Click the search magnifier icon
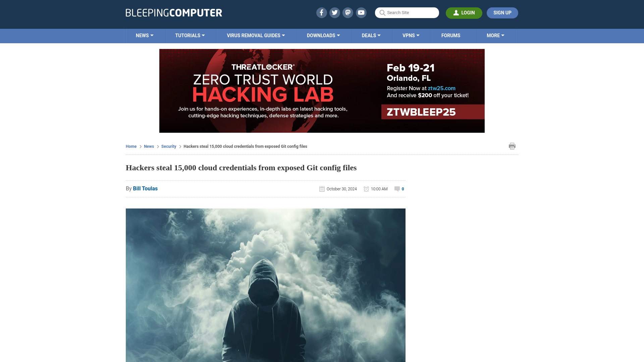Viewport: 644px width, 362px height. [x=382, y=12]
